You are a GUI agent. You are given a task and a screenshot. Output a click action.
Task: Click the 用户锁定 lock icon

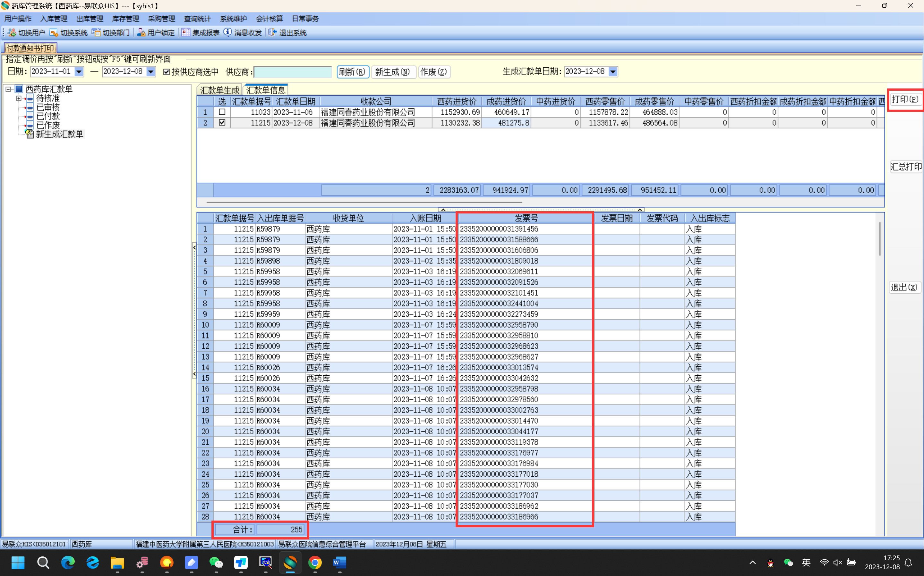click(x=141, y=33)
